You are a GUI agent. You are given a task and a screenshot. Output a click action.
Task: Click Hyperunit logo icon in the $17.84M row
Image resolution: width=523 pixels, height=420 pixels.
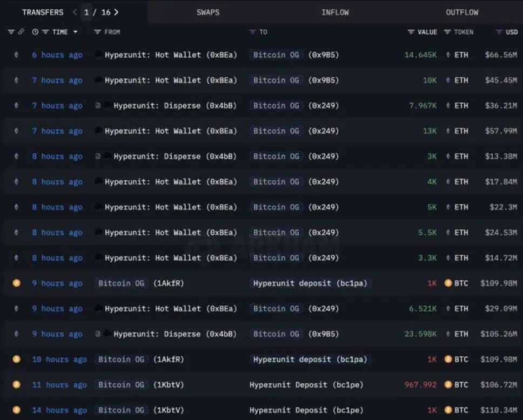point(98,181)
